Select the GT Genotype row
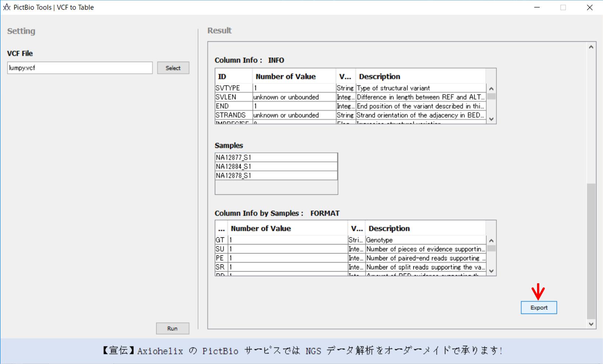Viewport: 603px width, 364px height. (x=350, y=240)
